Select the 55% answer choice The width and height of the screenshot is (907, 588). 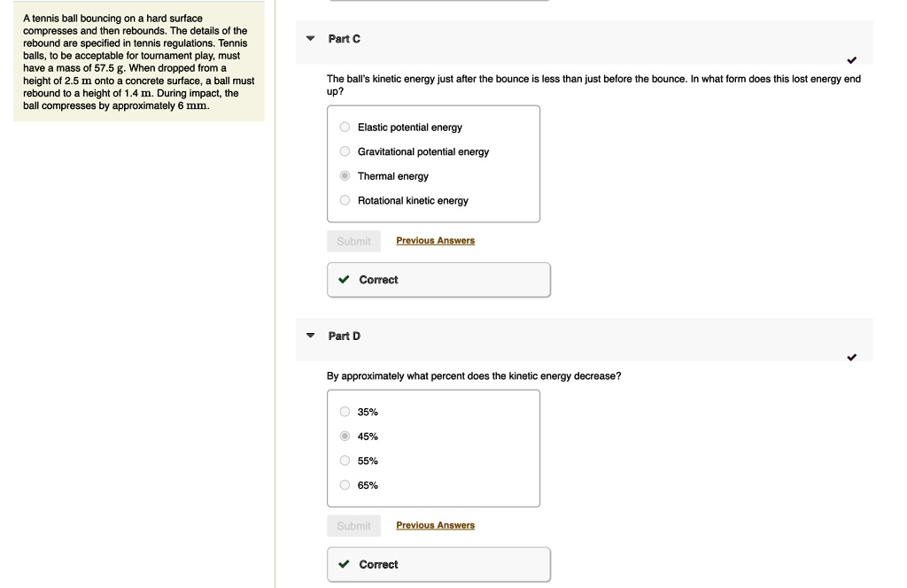pos(345,460)
